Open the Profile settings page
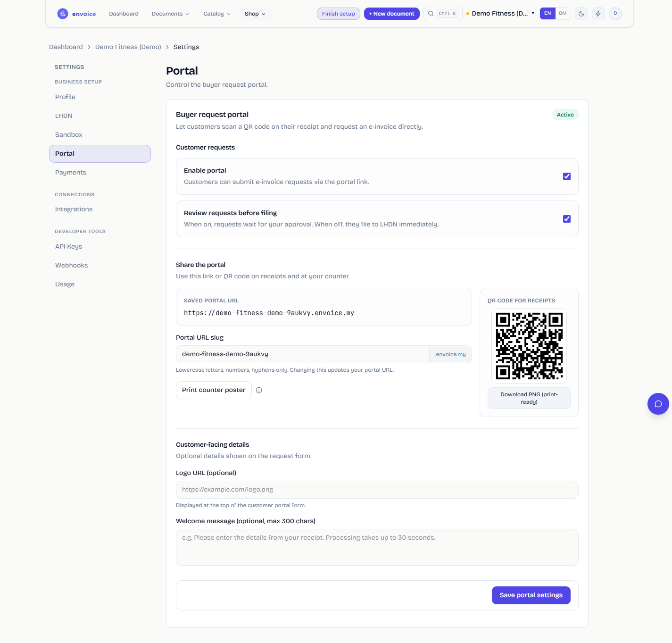 (100, 97)
